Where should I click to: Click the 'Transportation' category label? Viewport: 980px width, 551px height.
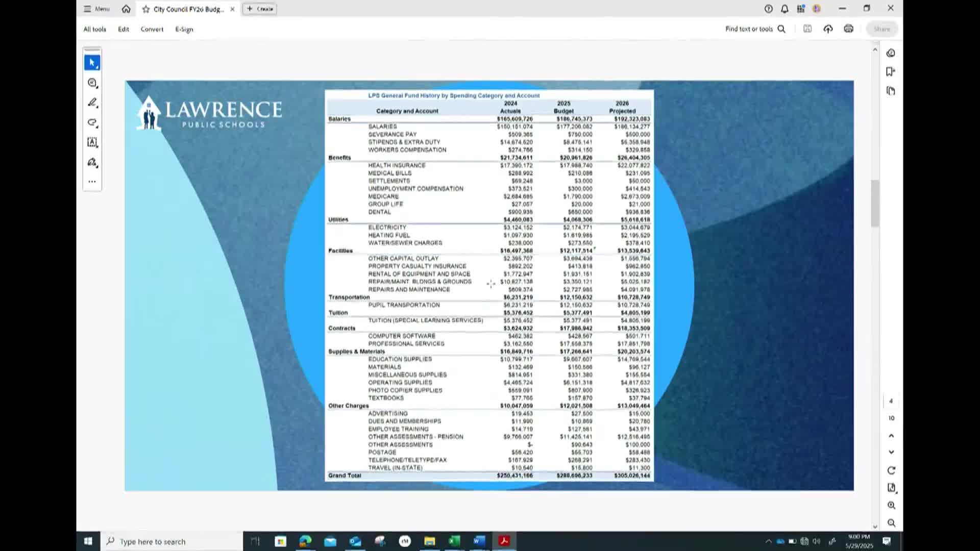click(x=349, y=297)
